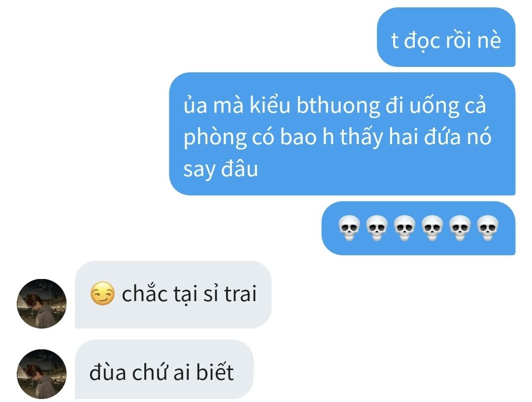Select the 'chắc tại sỉ trai' gray bubble

tap(173, 295)
